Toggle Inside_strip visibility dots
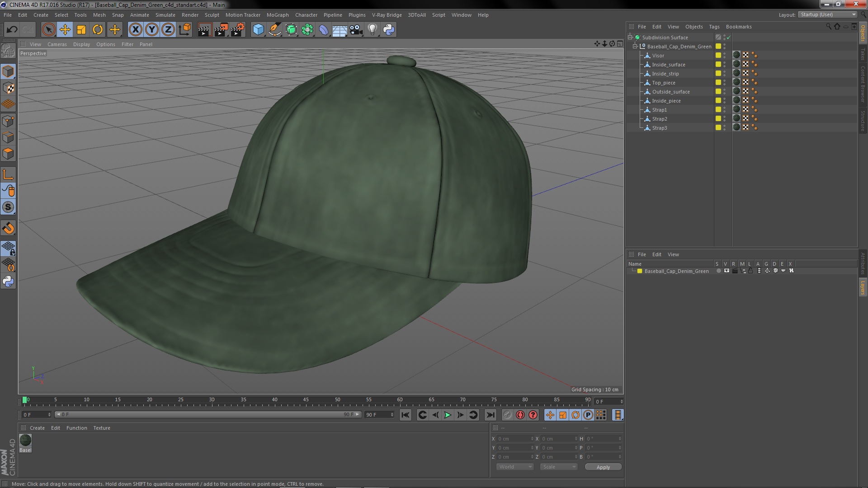Screen dimensions: 868x488 click(x=725, y=73)
